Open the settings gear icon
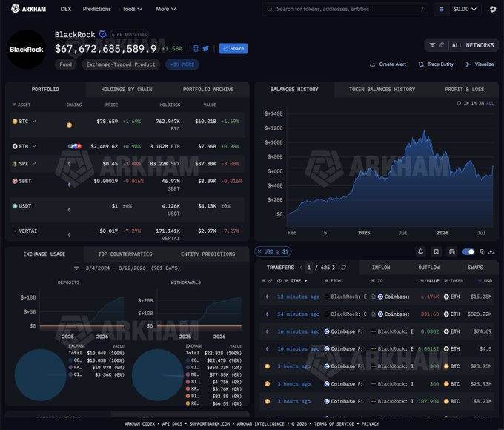The height and width of the screenshot is (430, 504). (x=493, y=10)
